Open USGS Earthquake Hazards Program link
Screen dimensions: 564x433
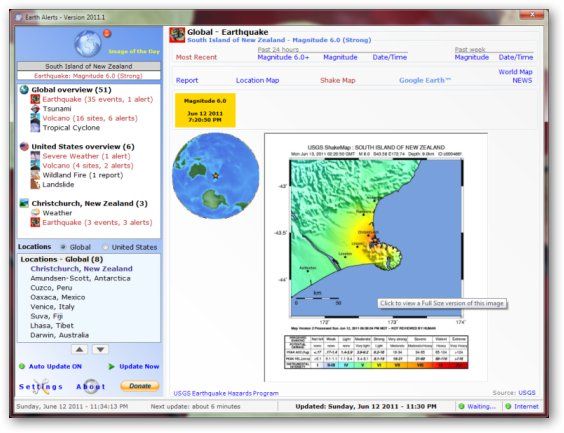(x=226, y=393)
